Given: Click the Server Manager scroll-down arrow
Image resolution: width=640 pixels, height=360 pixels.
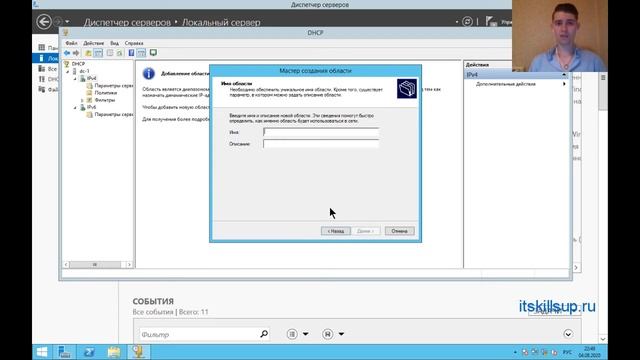Looking at the screenshot, I should click(603, 339).
